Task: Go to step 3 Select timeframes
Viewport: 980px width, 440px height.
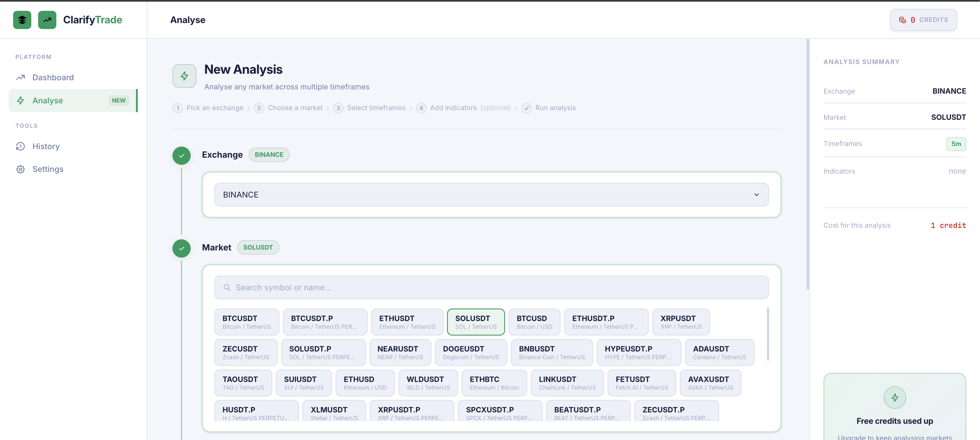Action: coord(369,108)
